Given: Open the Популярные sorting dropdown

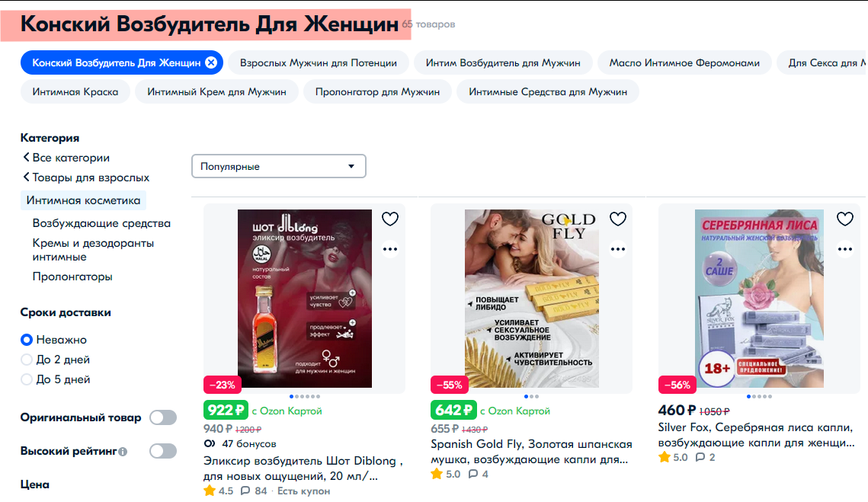Looking at the screenshot, I should click(x=278, y=166).
